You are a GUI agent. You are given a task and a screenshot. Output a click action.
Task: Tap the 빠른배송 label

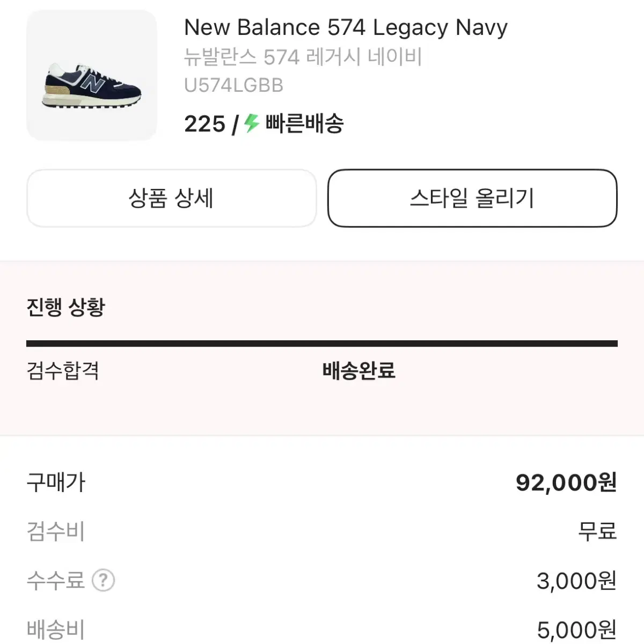coord(304,123)
